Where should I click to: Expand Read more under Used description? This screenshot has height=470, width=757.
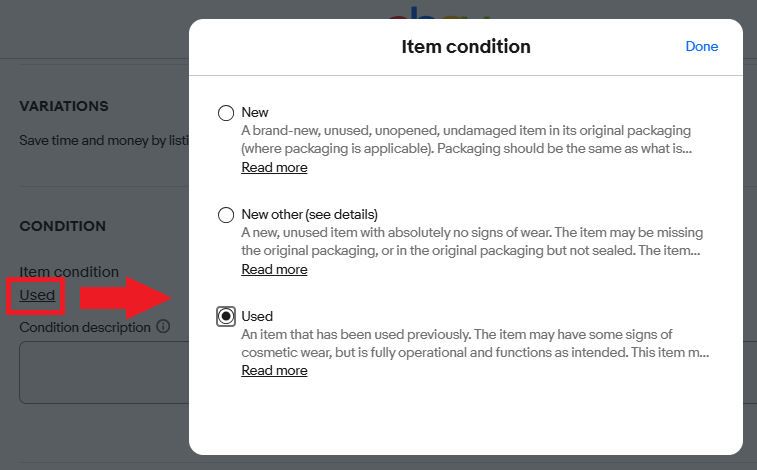click(x=274, y=370)
